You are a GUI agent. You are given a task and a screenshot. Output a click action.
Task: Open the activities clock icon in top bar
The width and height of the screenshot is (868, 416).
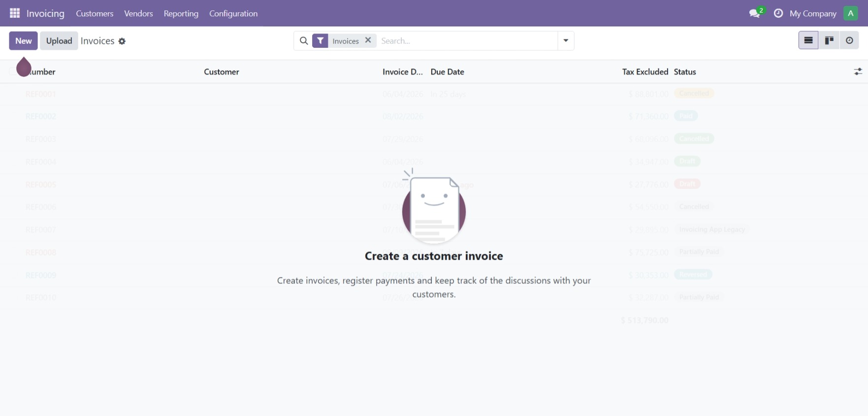778,13
